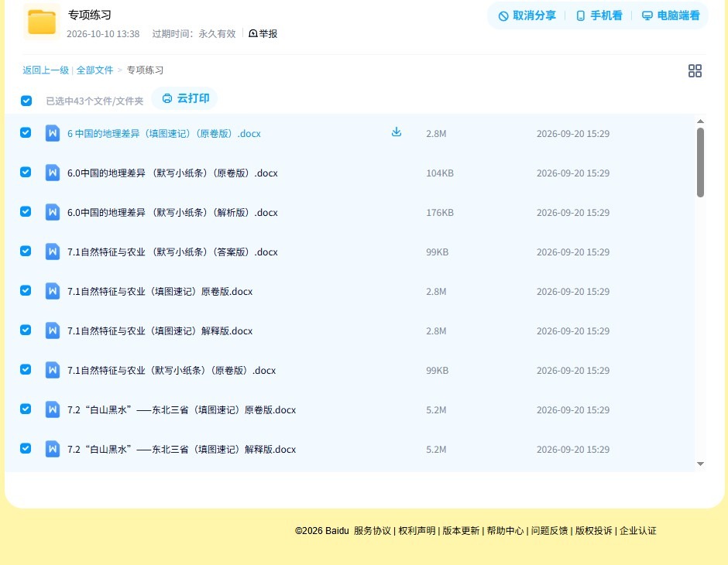This screenshot has height=565, width=728.
Task: Click the file list scrollbar thumb
Action: pos(700,163)
